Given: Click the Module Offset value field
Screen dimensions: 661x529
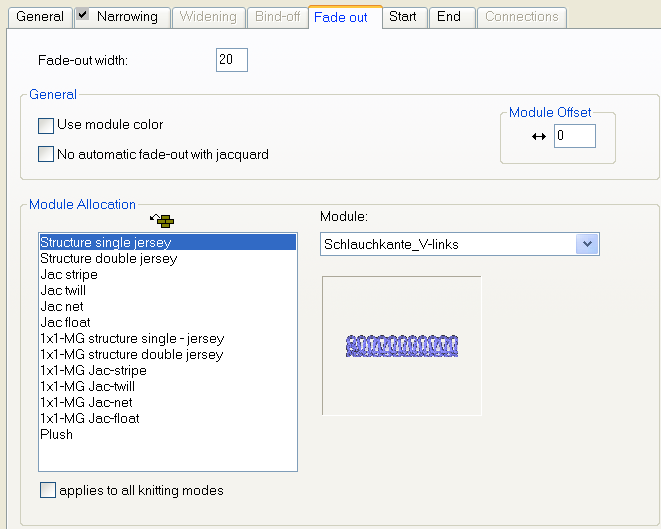Looking at the screenshot, I should click(x=574, y=136).
